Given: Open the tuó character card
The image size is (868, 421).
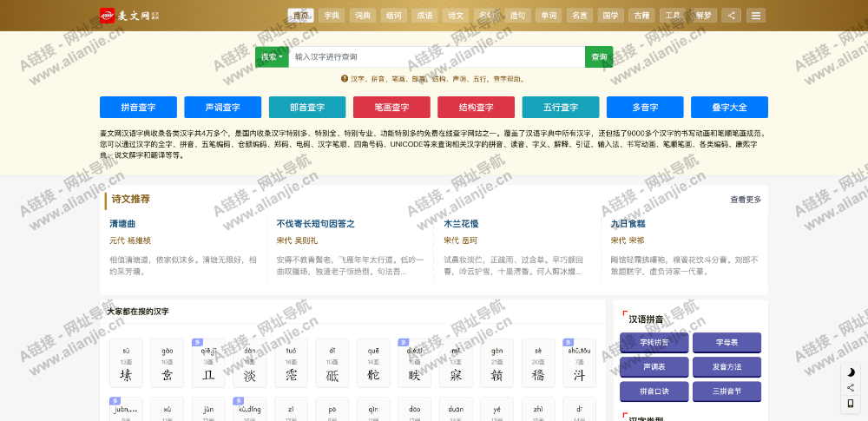Looking at the screenshot, I should [x=291, y=363].
